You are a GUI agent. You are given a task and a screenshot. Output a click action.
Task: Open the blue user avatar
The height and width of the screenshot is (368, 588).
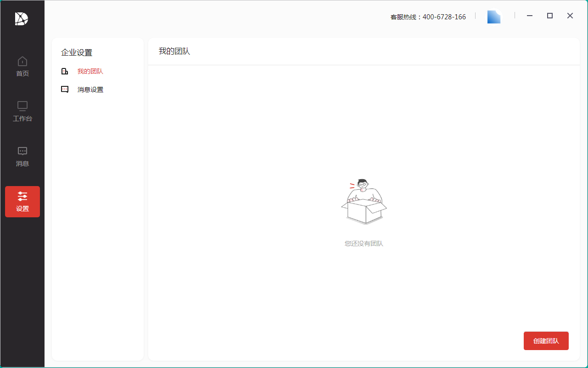493,17
